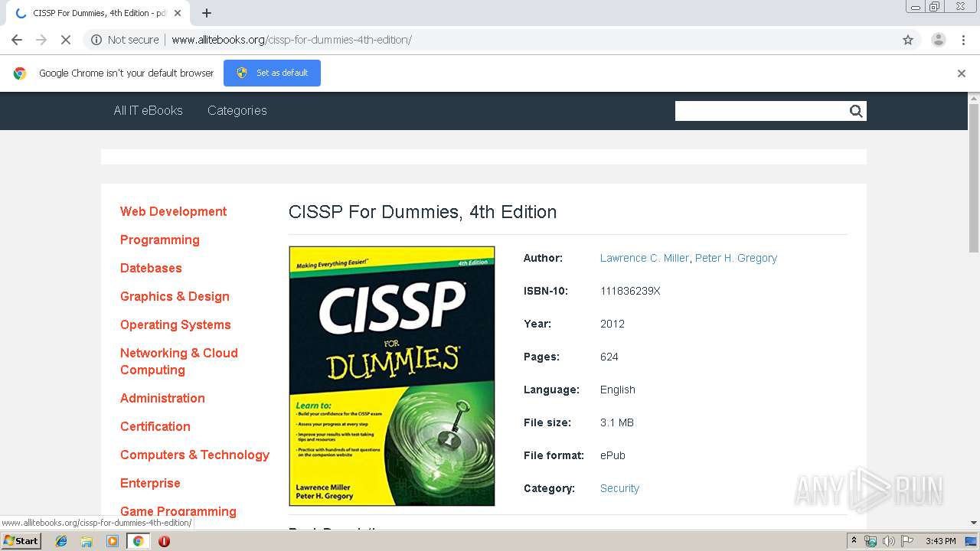Open the Security category link
This screenshot has height=551, width=980.
[x=619, y=488]
